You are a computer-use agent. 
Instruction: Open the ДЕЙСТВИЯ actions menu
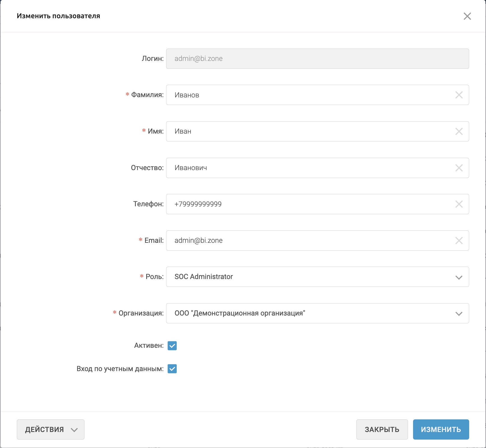[x=51, y=429]
